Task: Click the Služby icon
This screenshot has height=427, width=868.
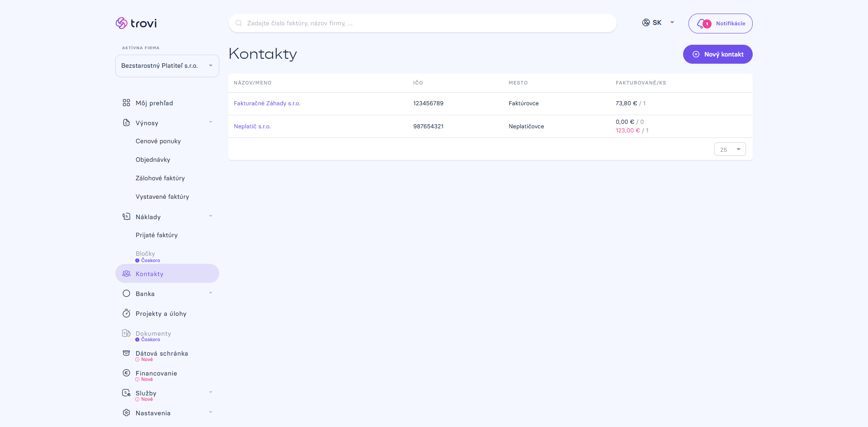Action: click(126, 393)
